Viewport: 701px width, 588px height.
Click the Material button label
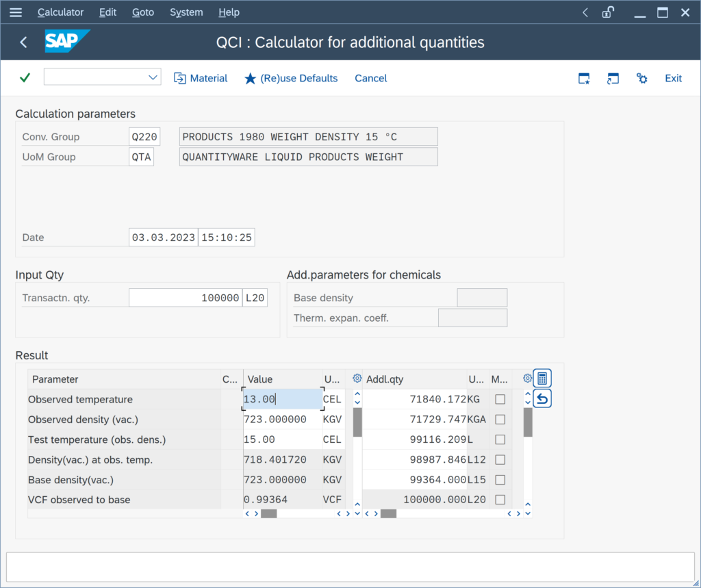click(209, 78)
